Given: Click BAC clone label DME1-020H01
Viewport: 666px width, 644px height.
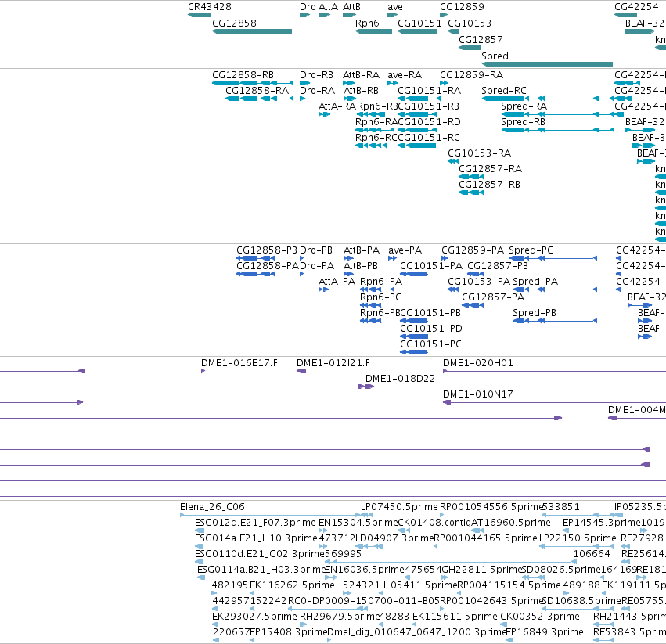Looking at the screenshot, I should (478, 363).
